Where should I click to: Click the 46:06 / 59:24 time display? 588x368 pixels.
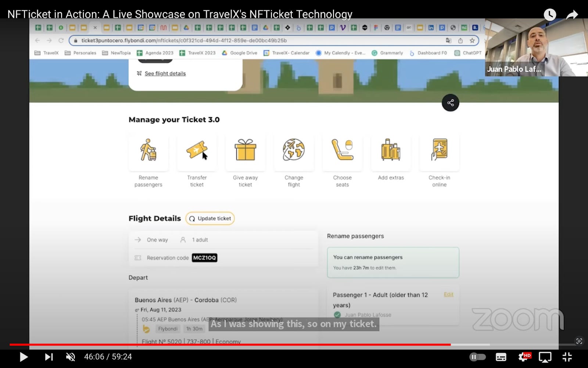click(x=108, y=357)
